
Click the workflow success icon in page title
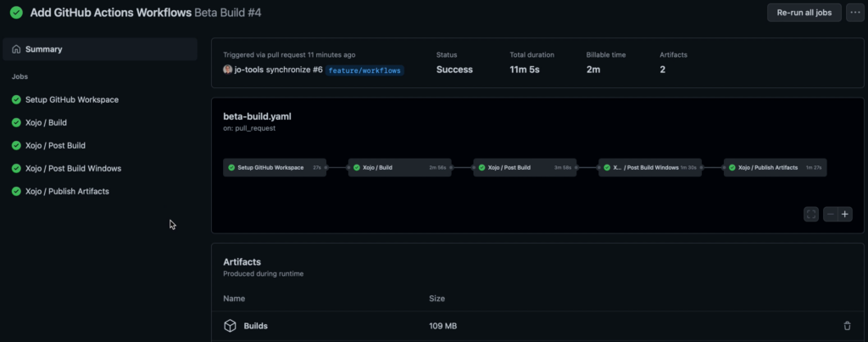(x=17, y=12)
